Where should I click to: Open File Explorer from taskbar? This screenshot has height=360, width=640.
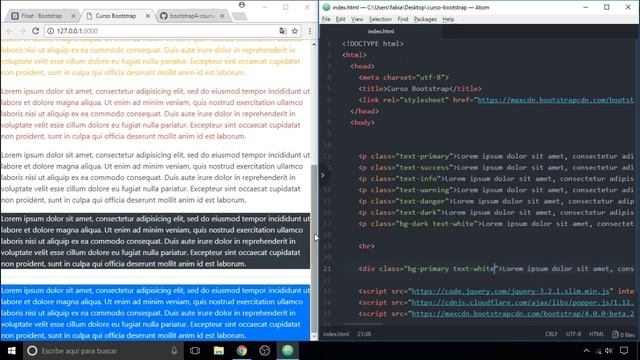(219, 351)
